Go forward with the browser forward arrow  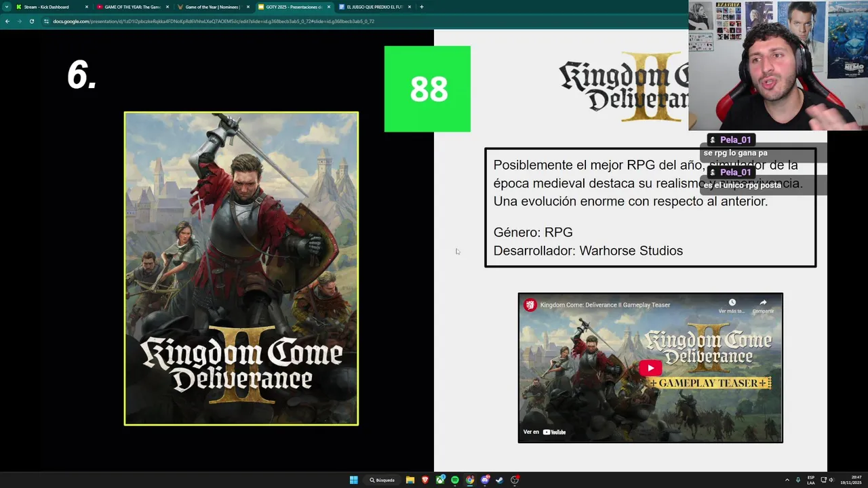tap(19, 21)
